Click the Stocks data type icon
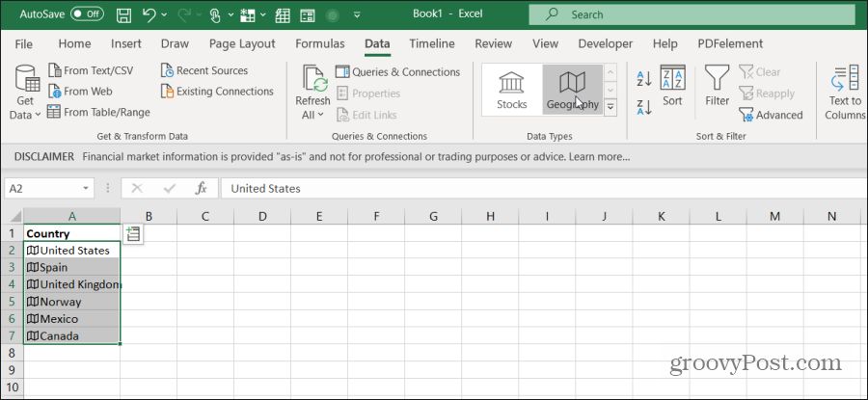 click(x=511, y=90)
